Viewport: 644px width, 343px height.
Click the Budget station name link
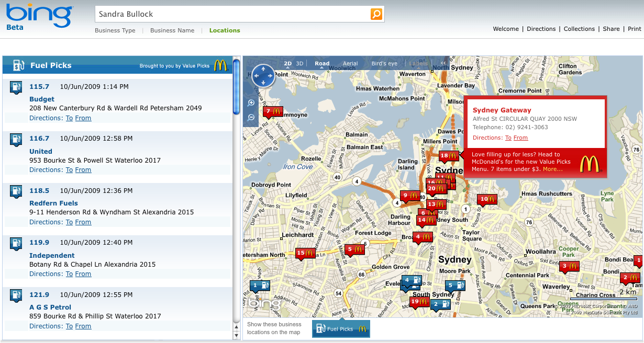42,99
